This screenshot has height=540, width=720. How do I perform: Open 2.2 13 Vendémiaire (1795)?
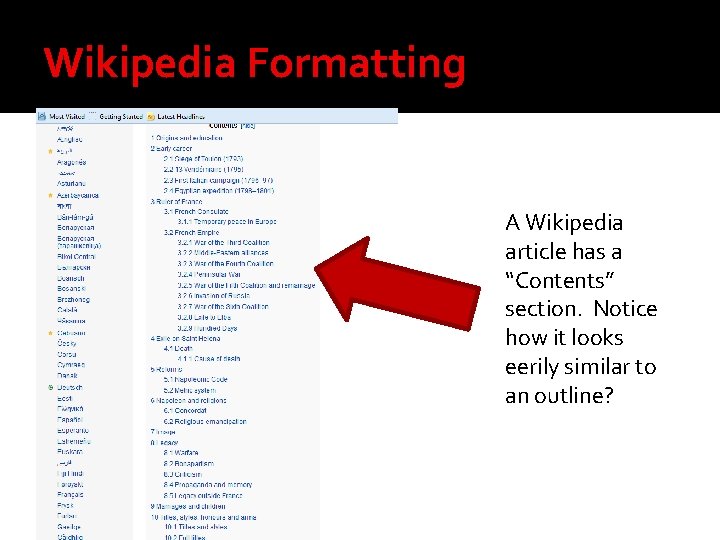pos(203,169)
